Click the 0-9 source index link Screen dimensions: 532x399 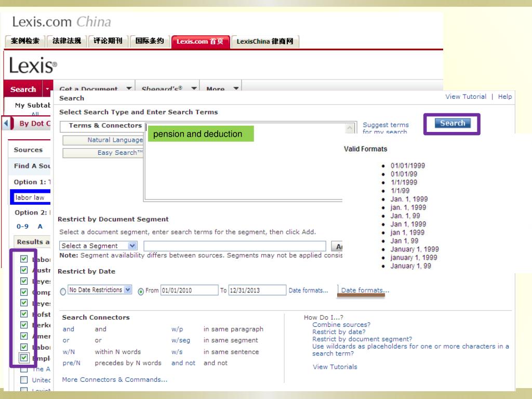[22, 227]
